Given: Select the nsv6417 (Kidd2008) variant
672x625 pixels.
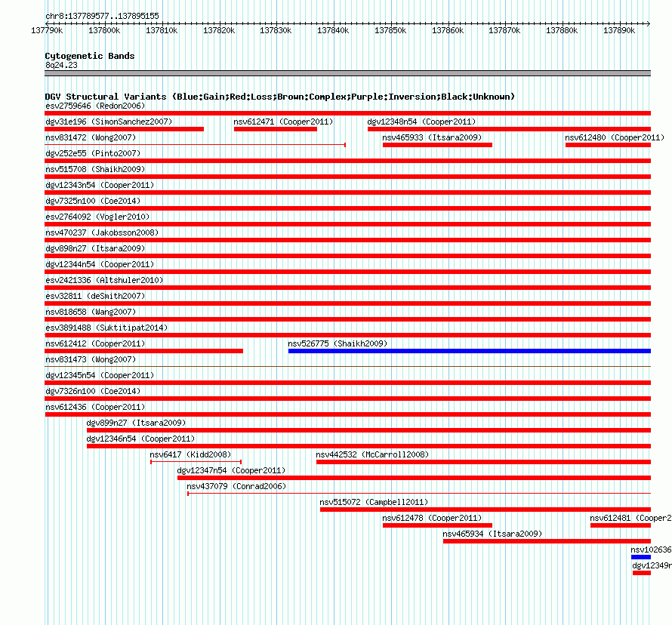Looking at the screenshot, I should tap(190, 454).
